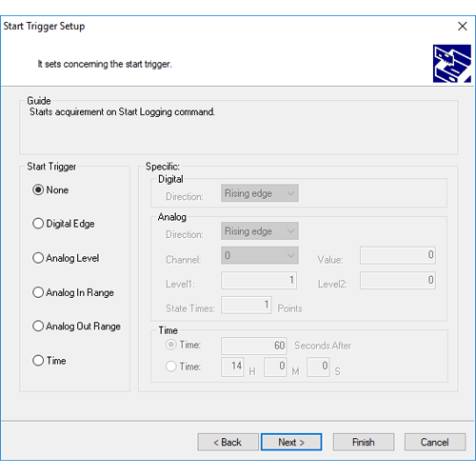Choose Time as the start trigger
Viewport: 476px width, 476px height.
pyautogui.click(x=50, y=360)
